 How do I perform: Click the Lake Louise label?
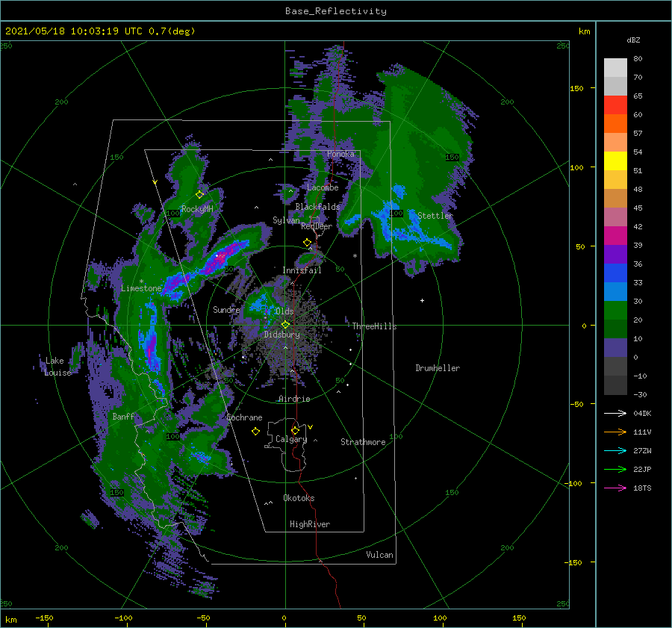pyautogui.click(x=57, y=367)
